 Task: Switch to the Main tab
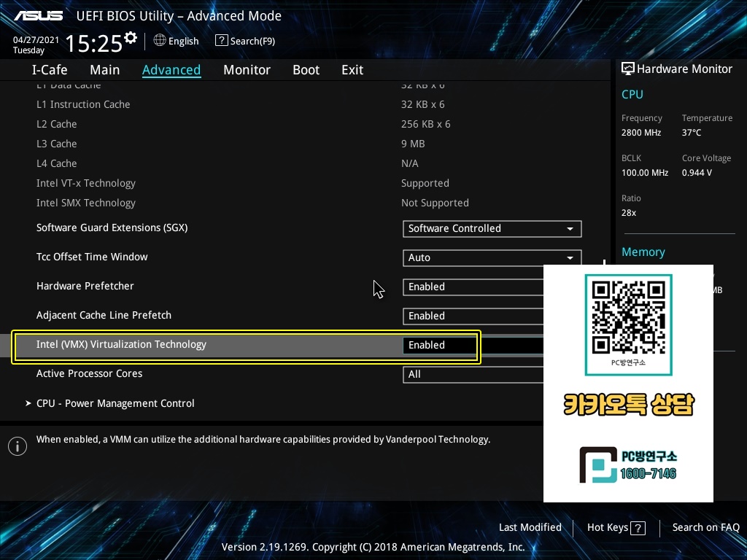(105, 70)
